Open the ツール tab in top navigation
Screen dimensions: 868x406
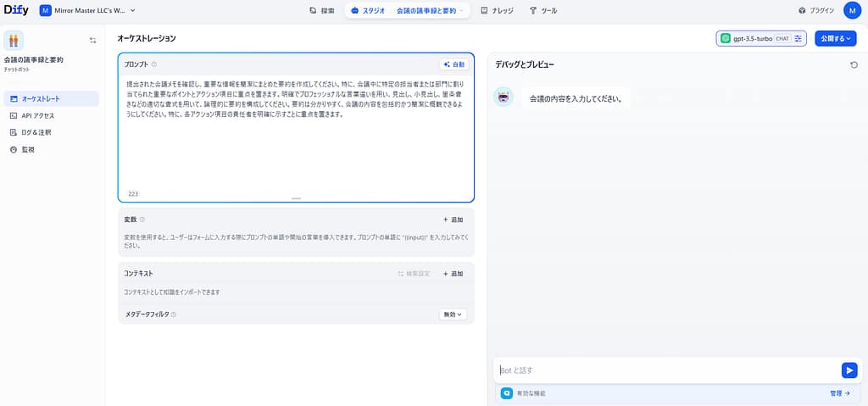coord(543,11)
